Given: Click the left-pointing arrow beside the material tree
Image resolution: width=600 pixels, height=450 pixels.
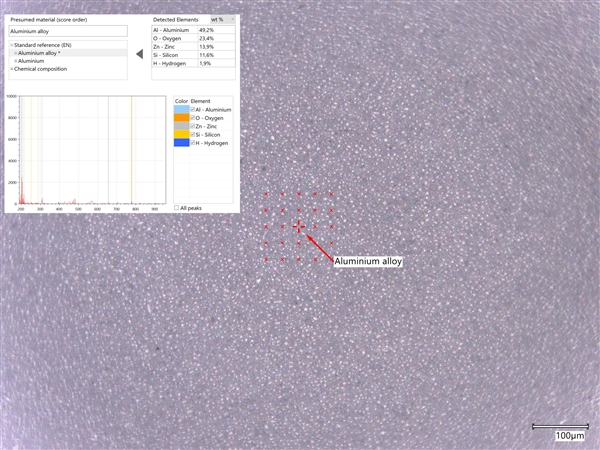Looking at the screenshot, I should tap(141, 53).
